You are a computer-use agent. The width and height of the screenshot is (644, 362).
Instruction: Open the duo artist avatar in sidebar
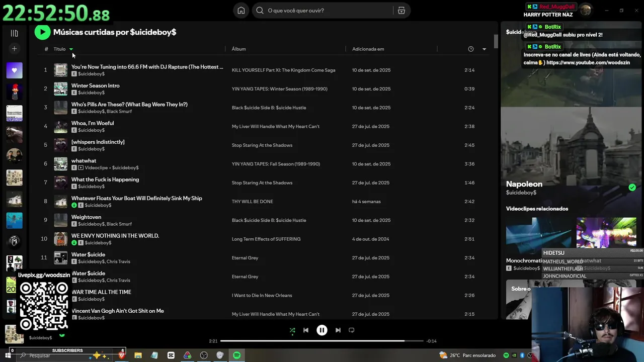[x=14, y=156]
